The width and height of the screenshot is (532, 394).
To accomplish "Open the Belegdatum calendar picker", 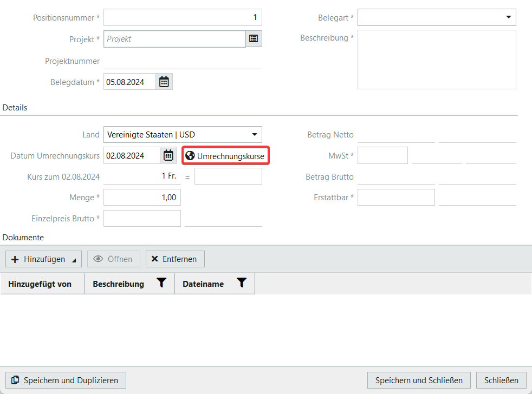I will 164,82.
